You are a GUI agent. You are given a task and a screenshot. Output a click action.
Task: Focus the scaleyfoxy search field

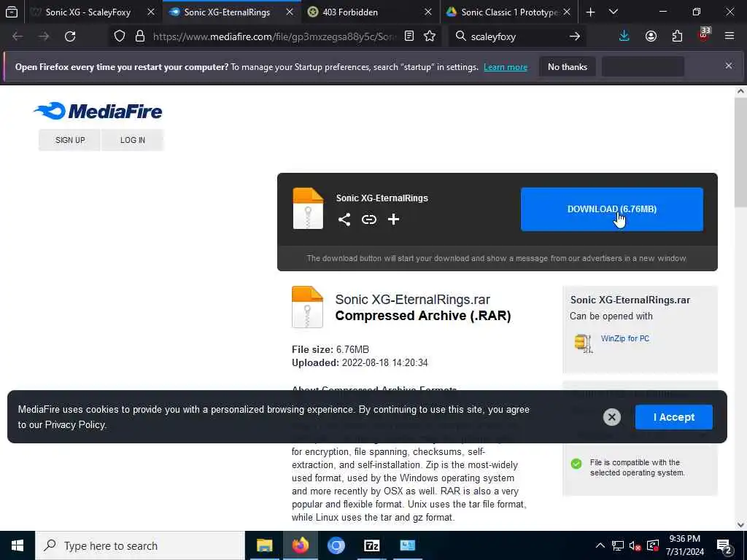click(517, 36)
